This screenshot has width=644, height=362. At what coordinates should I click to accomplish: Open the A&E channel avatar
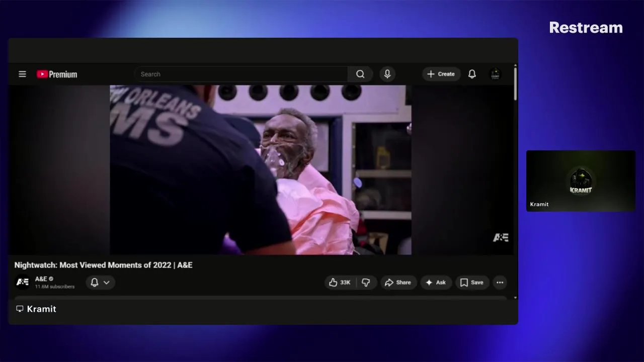(x=22, y=282)
